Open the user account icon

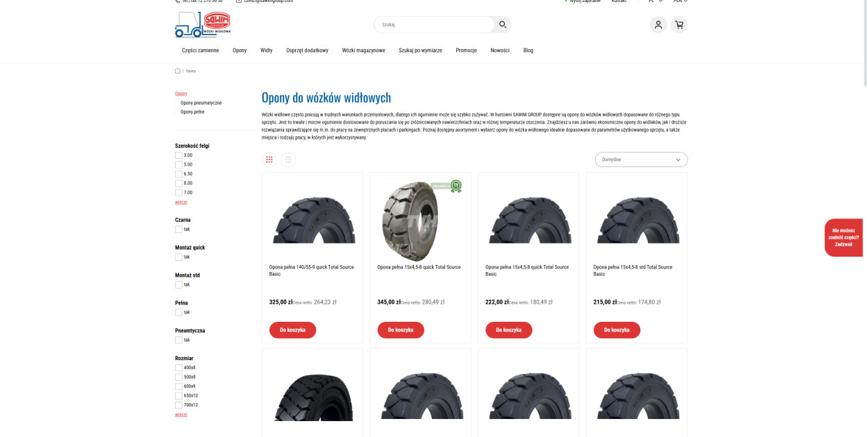[658, 25]
